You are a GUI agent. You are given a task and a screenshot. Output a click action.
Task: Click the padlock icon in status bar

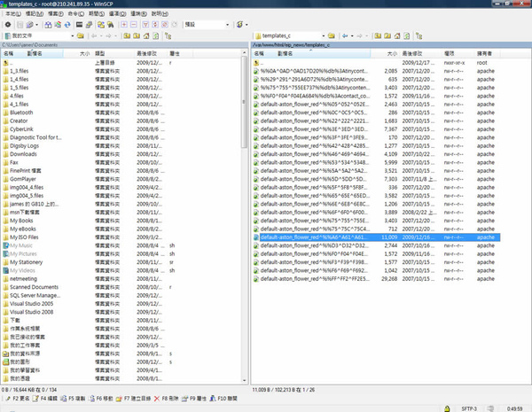[x=447, y=408]
